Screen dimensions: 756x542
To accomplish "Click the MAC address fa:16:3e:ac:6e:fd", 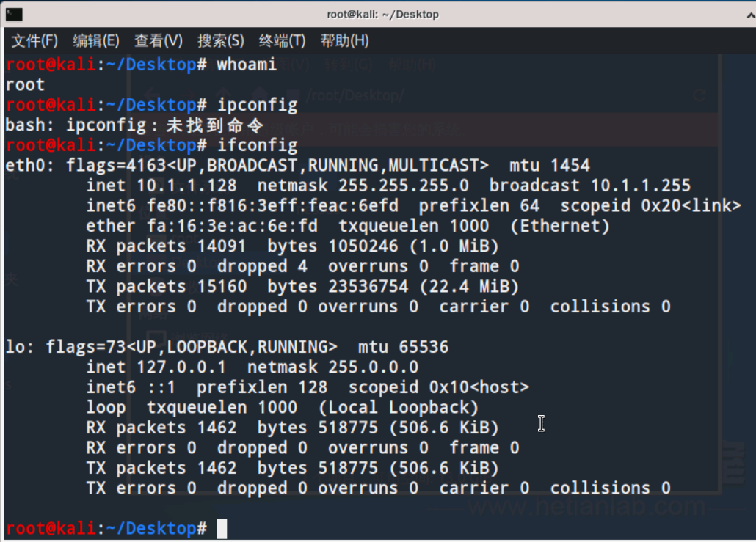I will coord(233,226).
